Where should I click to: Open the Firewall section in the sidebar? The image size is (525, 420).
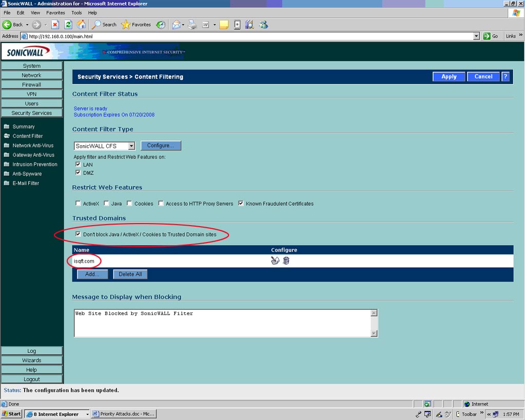click(31, 85)
